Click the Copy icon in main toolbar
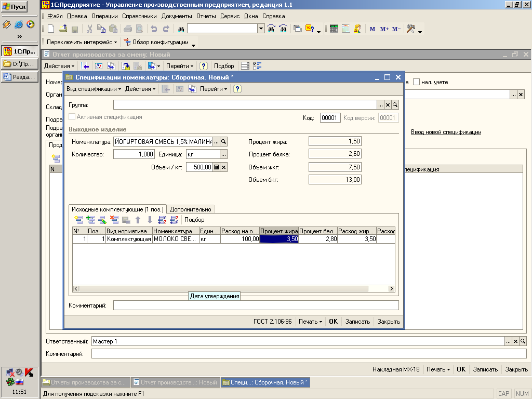The width and height of the screenshot is (532, 399). pos(101,29)
